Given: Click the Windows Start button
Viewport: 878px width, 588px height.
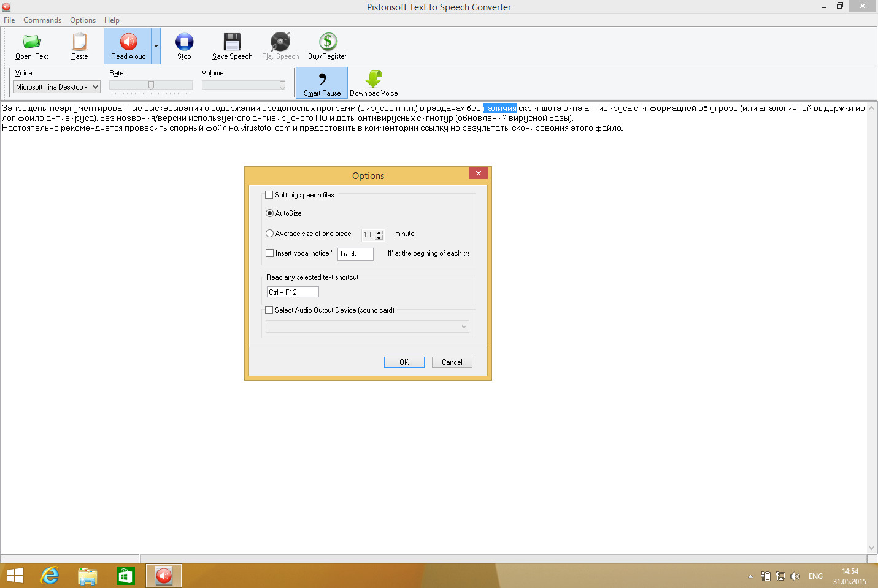Looking at the screenshot, I should 15,576.
